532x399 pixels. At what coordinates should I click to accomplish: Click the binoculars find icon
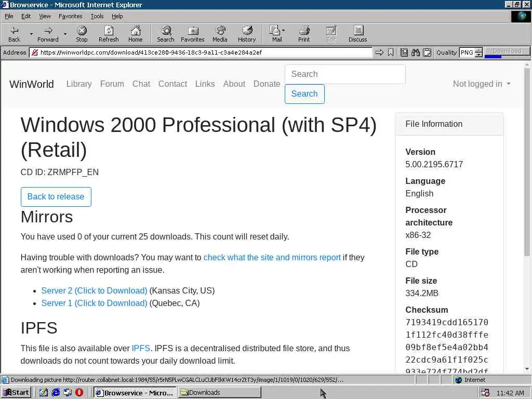pos(416,52)
